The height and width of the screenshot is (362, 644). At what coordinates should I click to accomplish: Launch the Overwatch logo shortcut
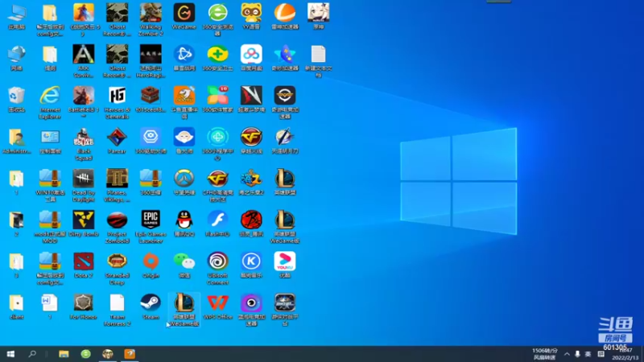click(184, 183)
